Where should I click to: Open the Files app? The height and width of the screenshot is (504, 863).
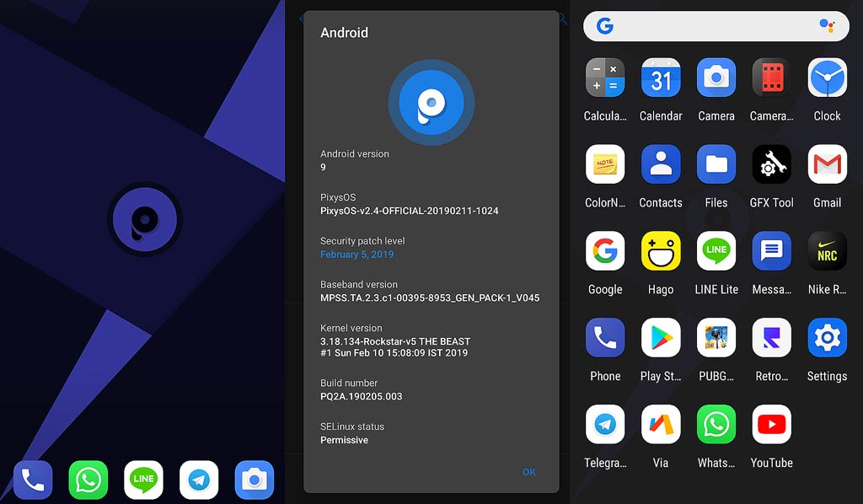716,164
